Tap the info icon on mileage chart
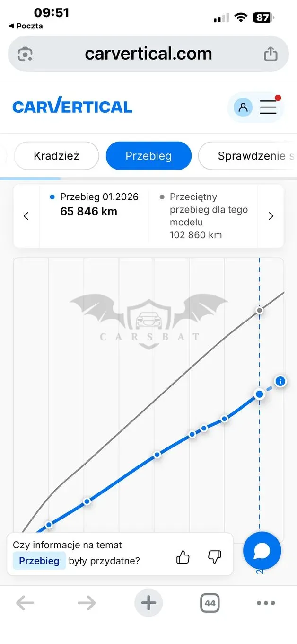Viewport: 297px width, 644px height. click(x=280, y=381)
